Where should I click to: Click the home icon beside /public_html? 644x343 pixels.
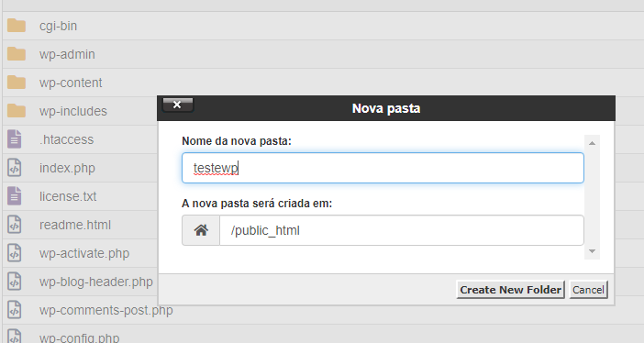(x=201, y=230)
